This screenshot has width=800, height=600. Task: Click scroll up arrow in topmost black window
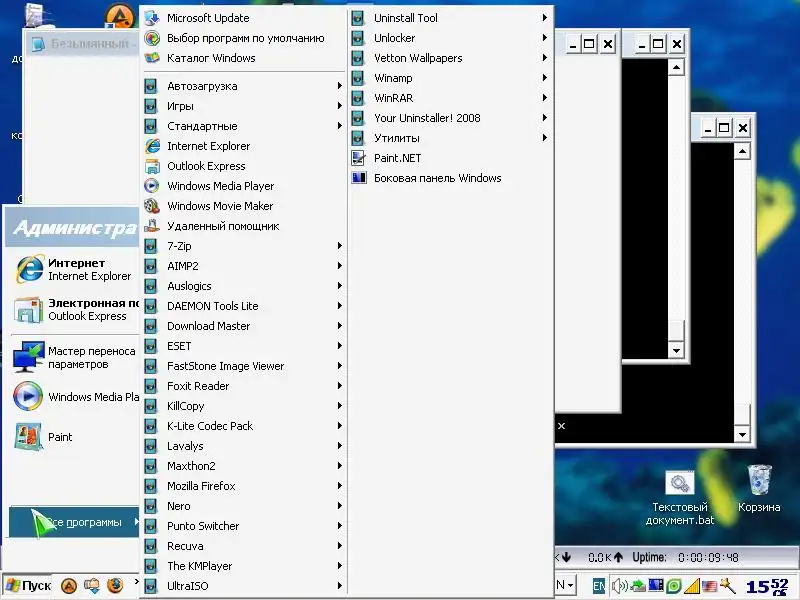pyautogui.click(x=676, y=67)
